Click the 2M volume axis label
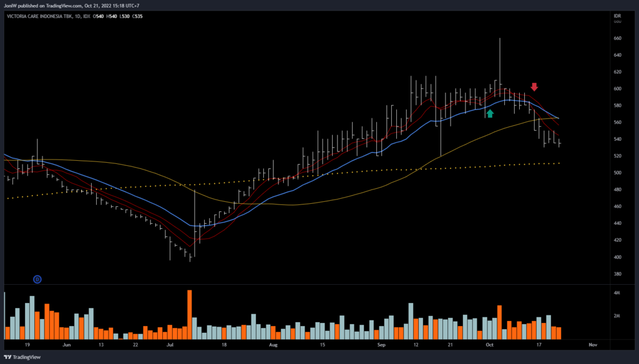 click(617, 317)
